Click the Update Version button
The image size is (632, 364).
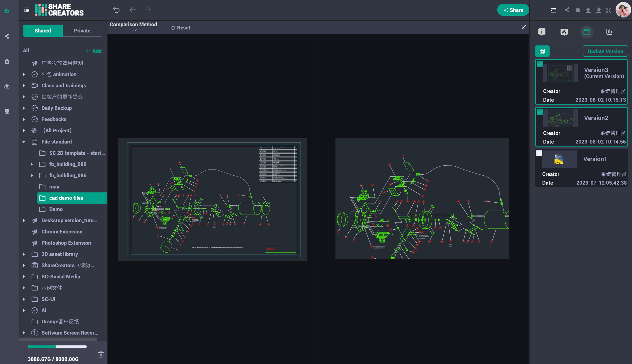tap(605, 51)
